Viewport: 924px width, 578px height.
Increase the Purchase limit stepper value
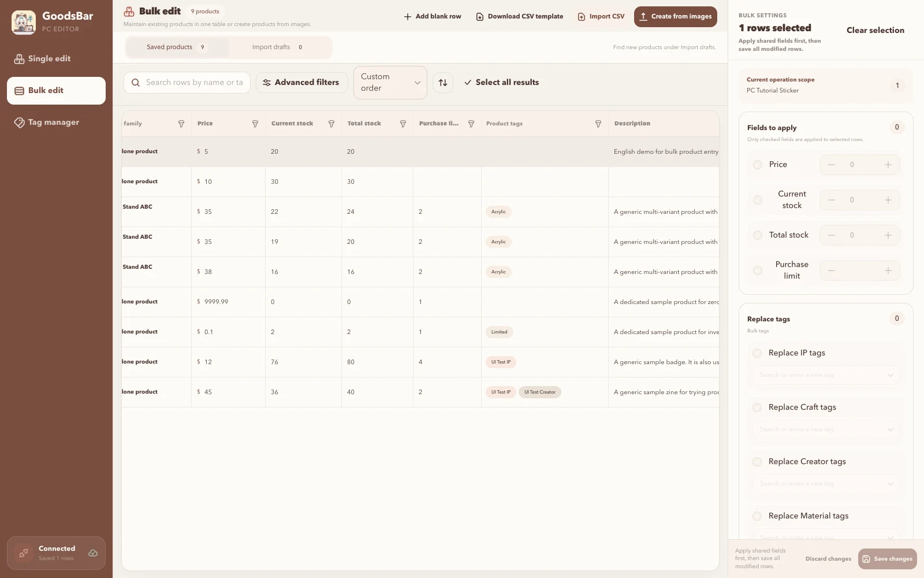888,271
